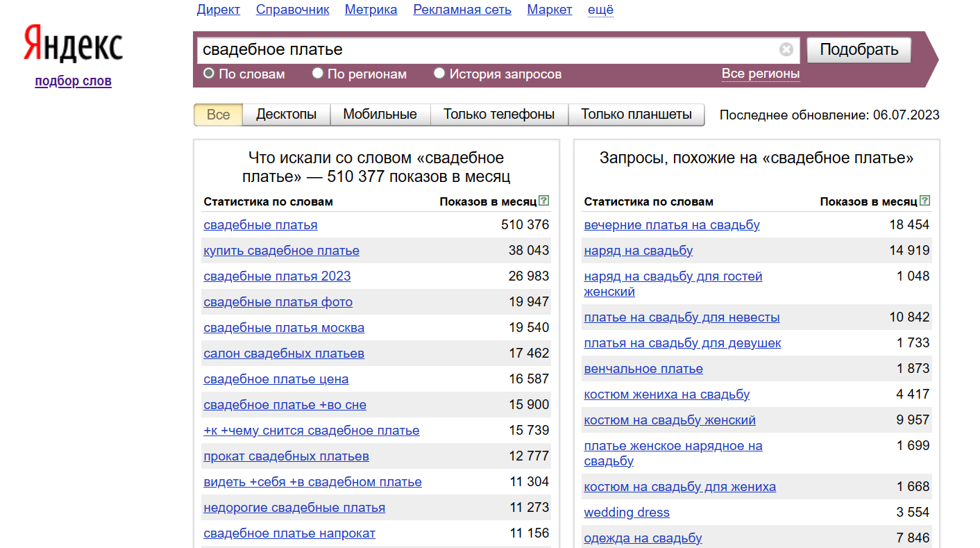Open the 'купить свадебное платье' link
Screen dimensions: 980x548
click(x=281, y=251)
